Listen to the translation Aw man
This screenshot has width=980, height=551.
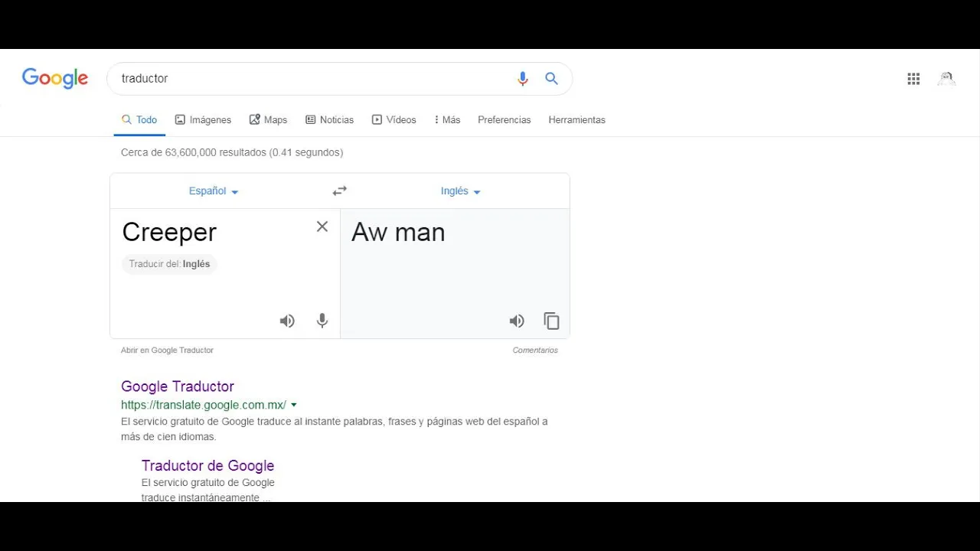[517, 321]
